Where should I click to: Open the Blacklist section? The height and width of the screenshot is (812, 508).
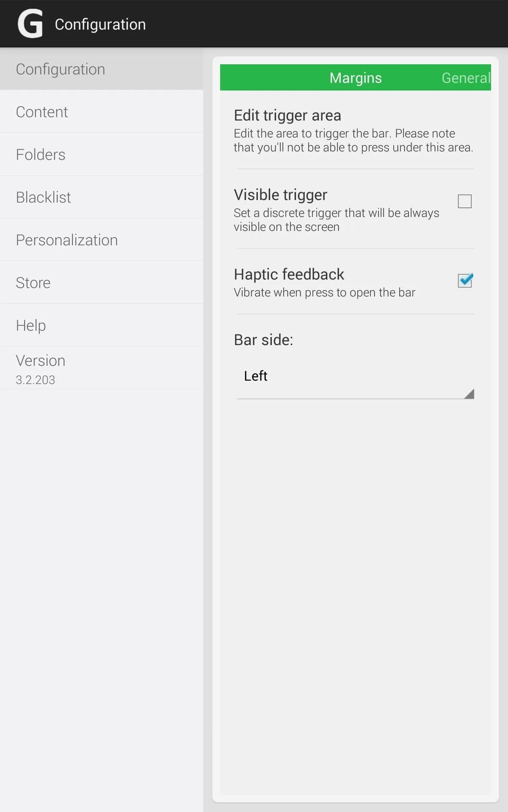pyautogui.click(x=102, y=197)
